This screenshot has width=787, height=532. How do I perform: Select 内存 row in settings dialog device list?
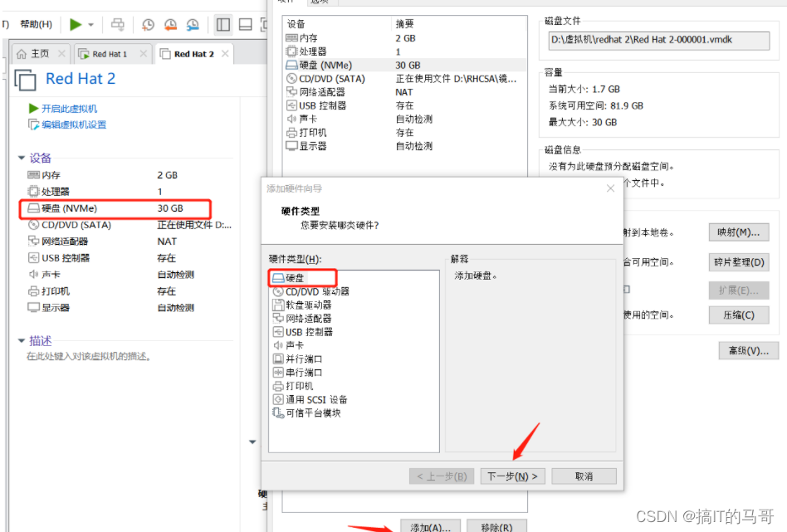click(404, 38)
